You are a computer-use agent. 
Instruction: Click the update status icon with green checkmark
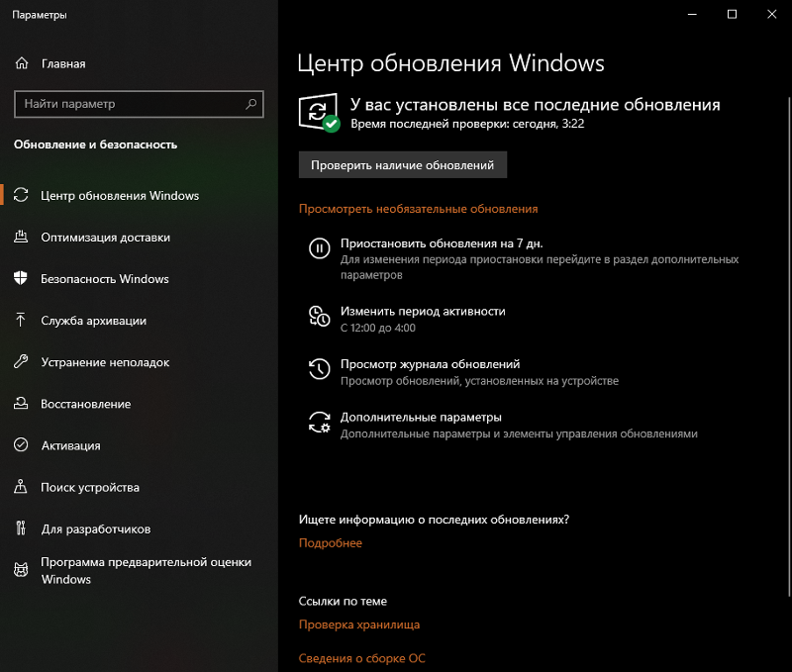[x=319, y=113]
